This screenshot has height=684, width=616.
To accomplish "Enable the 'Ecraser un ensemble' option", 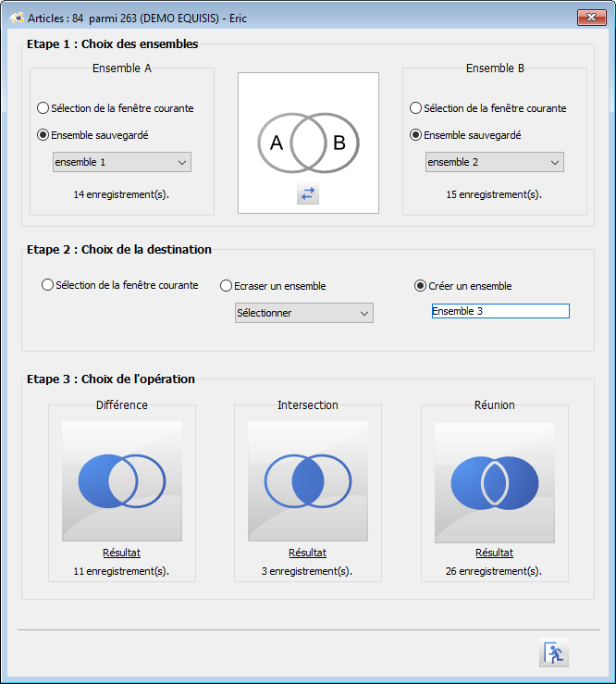I will pyautogui.click(x=226, y=286).
